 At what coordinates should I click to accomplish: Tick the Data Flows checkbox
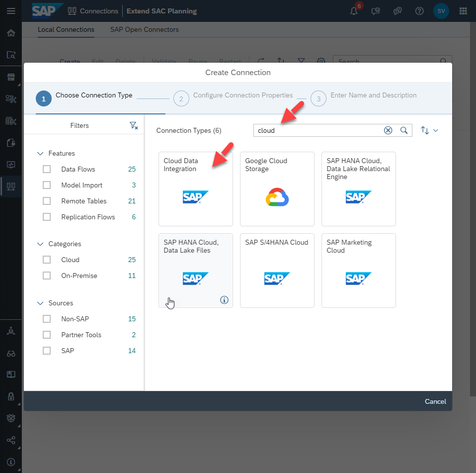coord(47,169)
